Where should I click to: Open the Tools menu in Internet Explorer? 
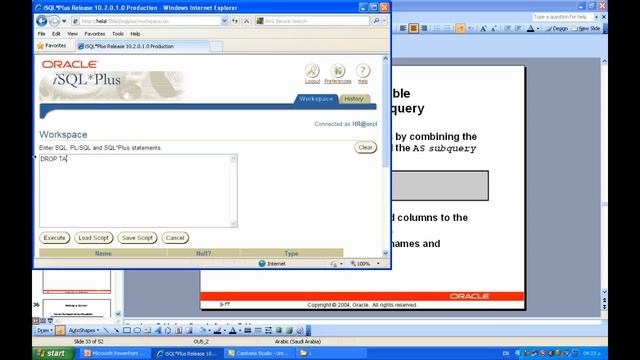click(118, 34)
